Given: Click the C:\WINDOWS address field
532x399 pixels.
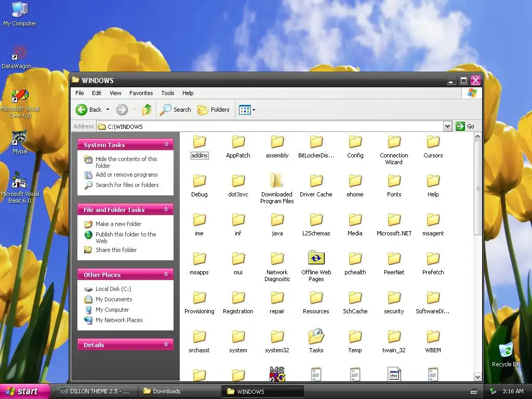Looking at the screenshot, I should pos(270,127).
